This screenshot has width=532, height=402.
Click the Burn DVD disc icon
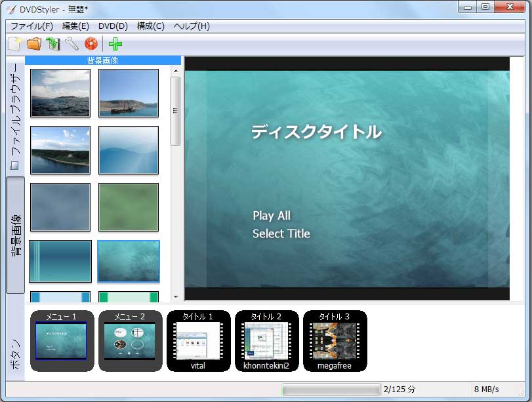click(91, 44)
